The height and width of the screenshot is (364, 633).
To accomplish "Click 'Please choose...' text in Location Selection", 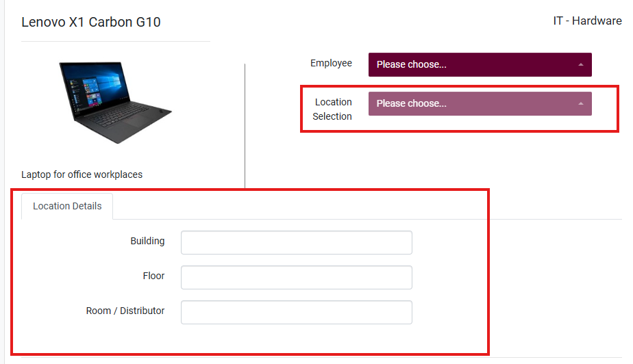I will click(x=411, y=103).
